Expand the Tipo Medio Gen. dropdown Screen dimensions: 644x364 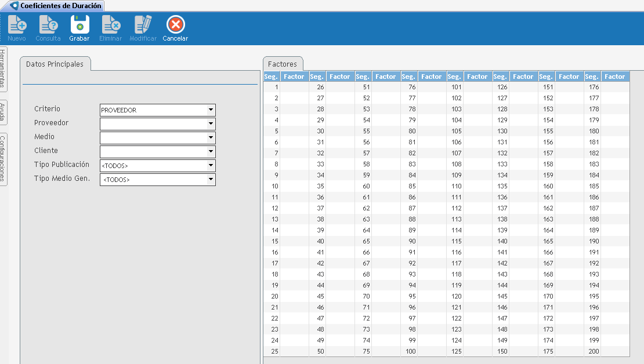pyautogui.click(x=211, y=180)
